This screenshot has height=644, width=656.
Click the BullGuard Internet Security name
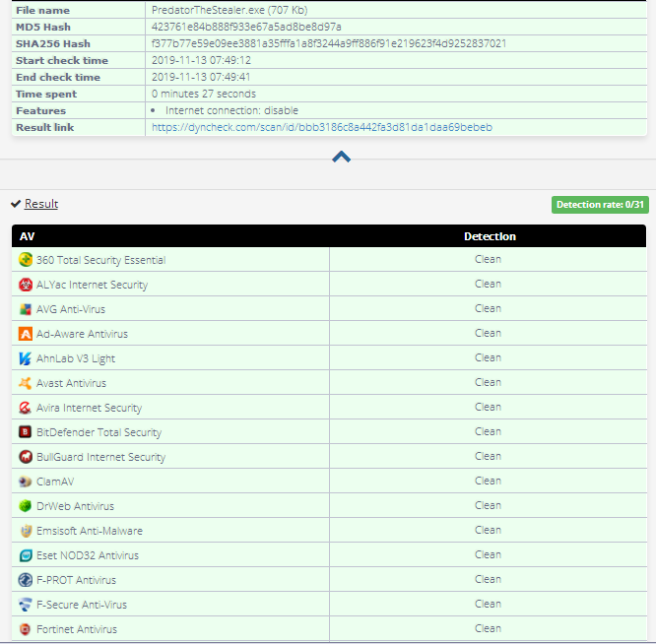100,457
